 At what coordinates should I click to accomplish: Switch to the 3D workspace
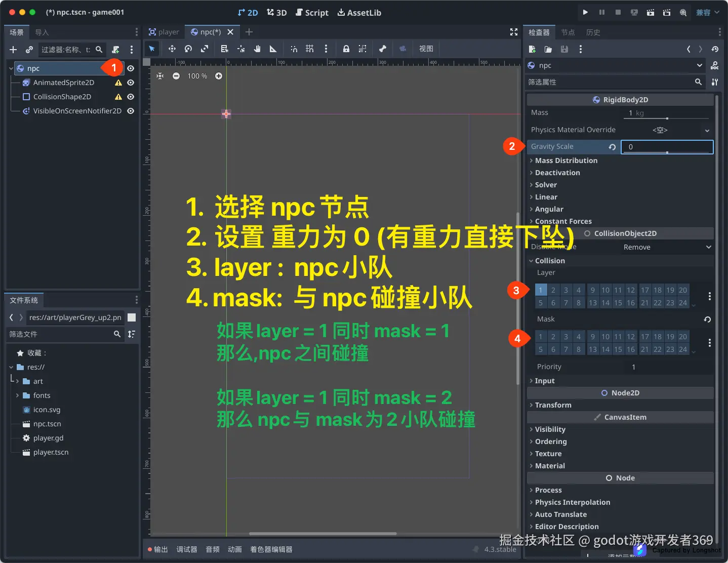coord(277,13)
